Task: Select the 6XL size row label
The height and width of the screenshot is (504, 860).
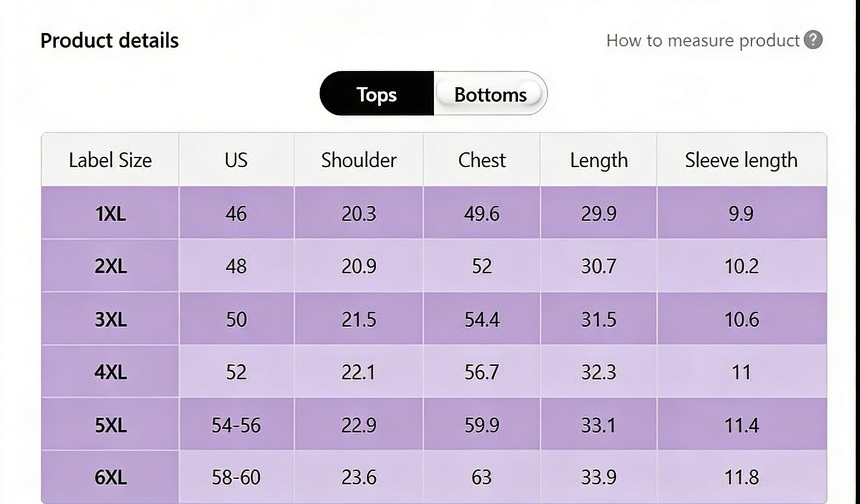Action: click(x=110, y=477)
